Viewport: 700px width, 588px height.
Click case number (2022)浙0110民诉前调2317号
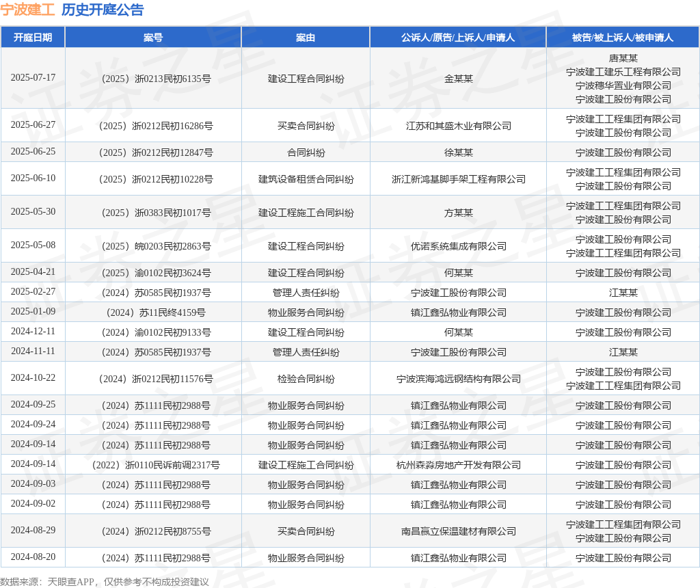156,465
